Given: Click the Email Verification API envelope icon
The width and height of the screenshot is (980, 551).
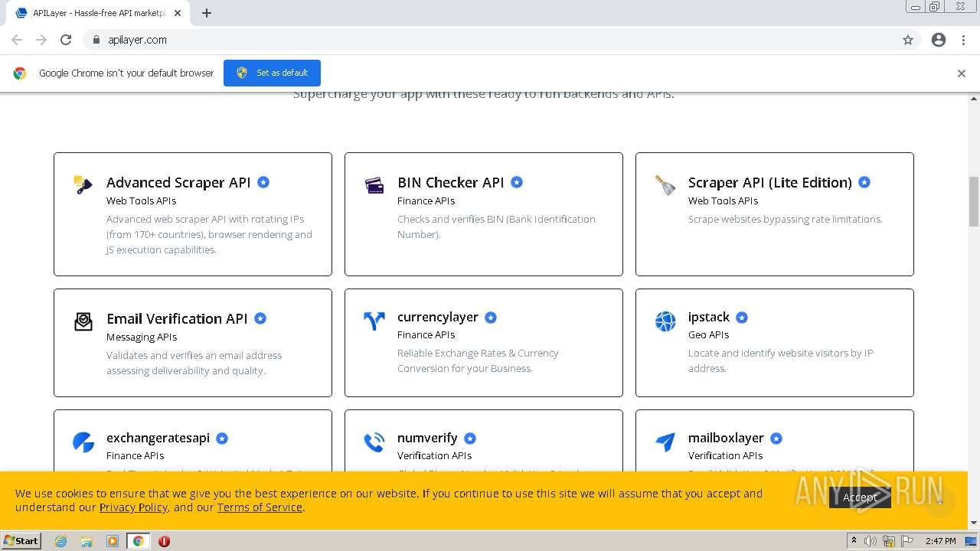Looking at the screenshot, I should (x=83, y=321).
